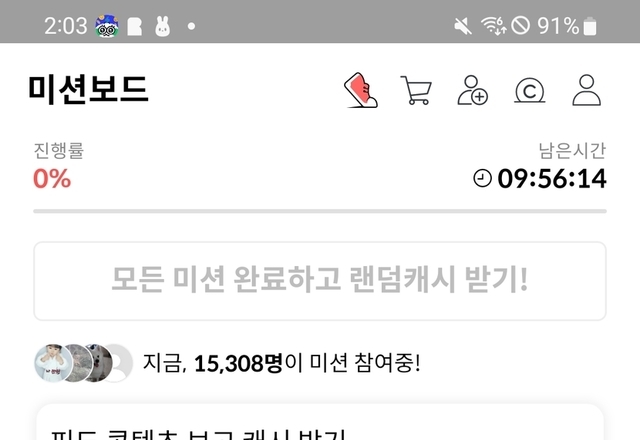Click the 모든 미션 완료하고 랜덤캐시 받기 button

320,281
